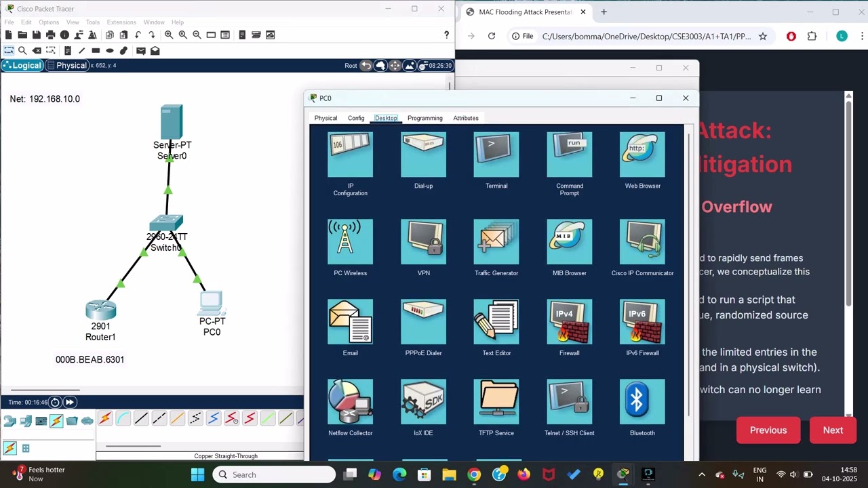This screenshot has height=488, width=868.
Task: Click the Chrome address bar
Action: 641,36
